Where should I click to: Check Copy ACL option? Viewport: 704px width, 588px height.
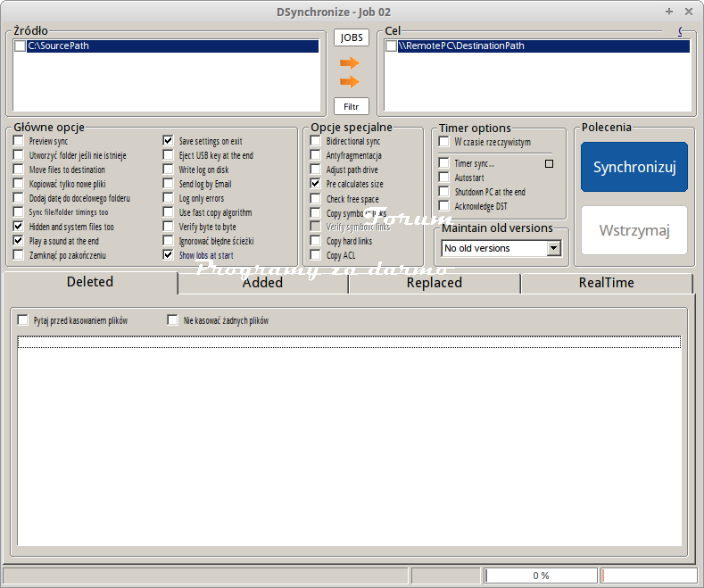(316, 255)
